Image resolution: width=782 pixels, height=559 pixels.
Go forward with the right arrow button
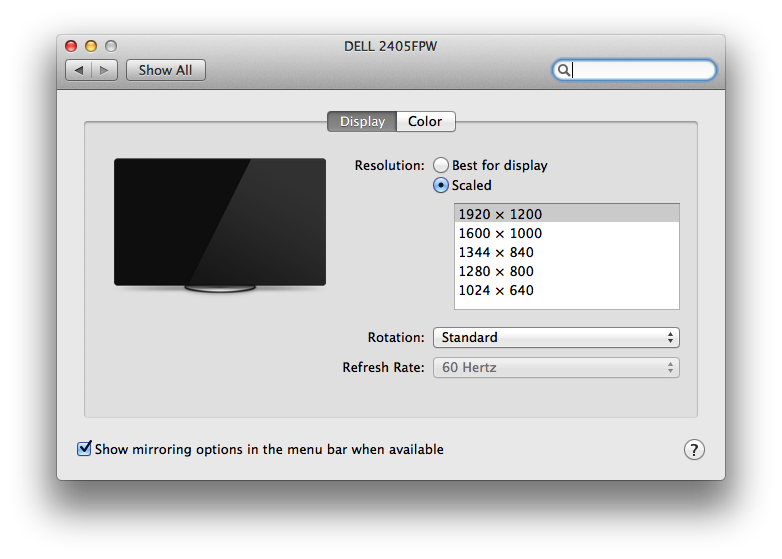104,70
